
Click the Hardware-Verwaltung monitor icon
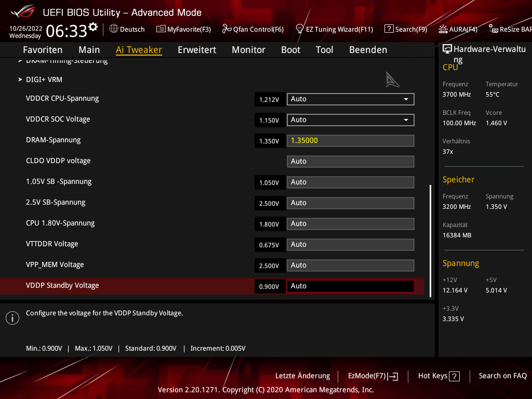[447, 49]
